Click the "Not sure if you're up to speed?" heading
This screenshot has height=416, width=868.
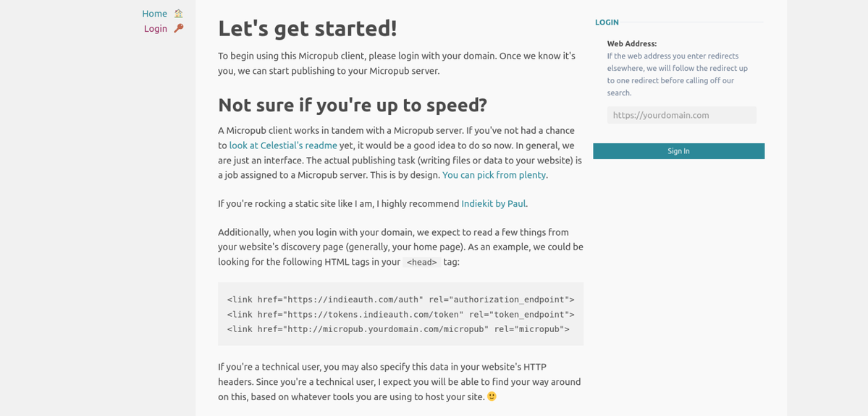click(x=352, y=105)
